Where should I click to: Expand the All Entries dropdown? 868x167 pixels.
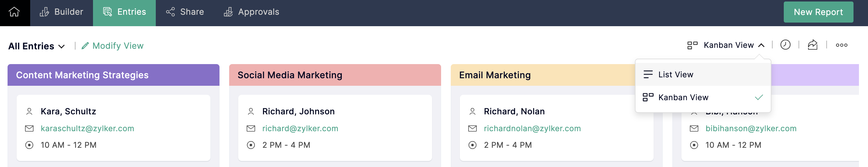coord(37,46)
